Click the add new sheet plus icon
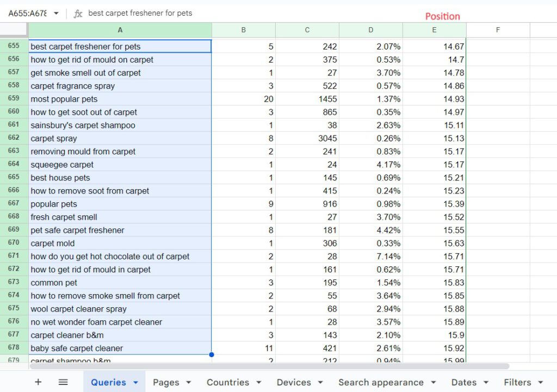Screen dimensions: 557x392 [38, 382]
